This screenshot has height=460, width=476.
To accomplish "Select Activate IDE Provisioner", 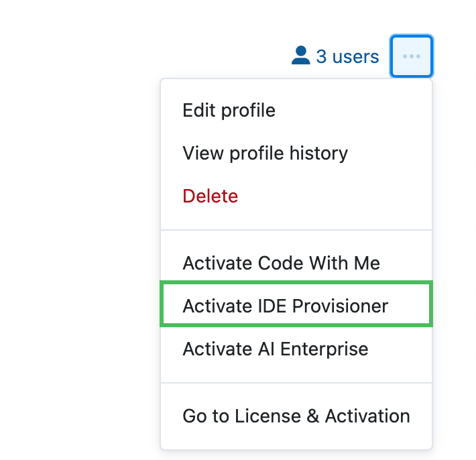I will [285, 306].
